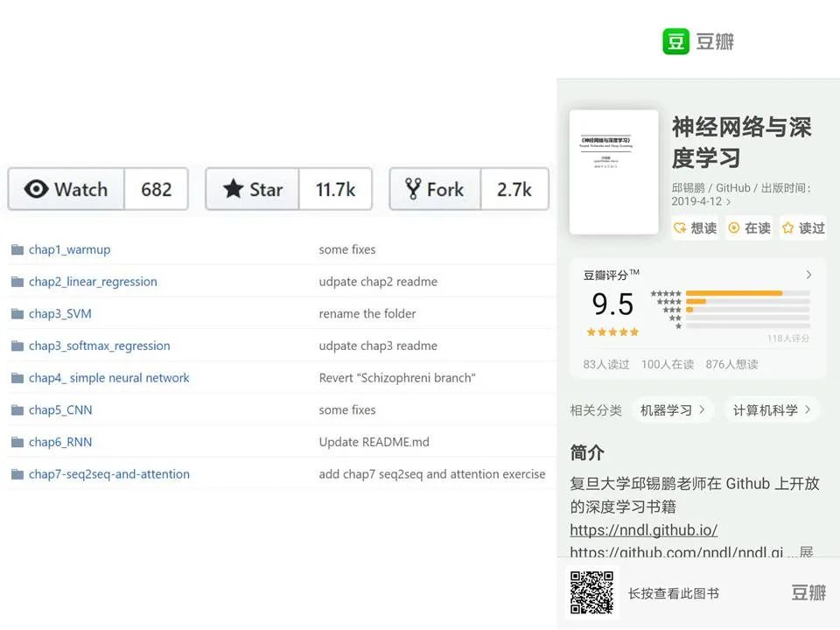Open the chap7-seq2seq-and-attention folder
The width and height of the screenshot is (840, 630).
(109, 474)
